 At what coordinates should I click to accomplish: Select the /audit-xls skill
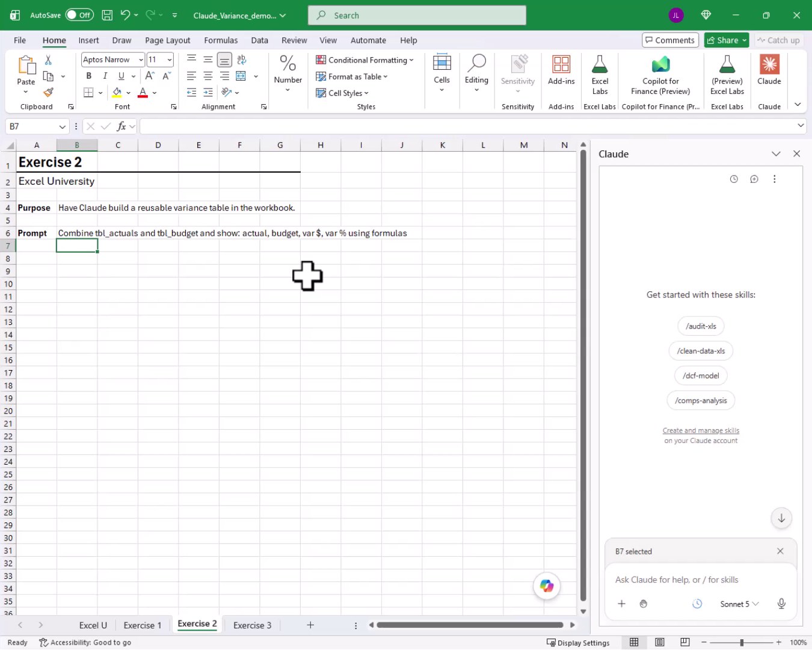(701, 326)
